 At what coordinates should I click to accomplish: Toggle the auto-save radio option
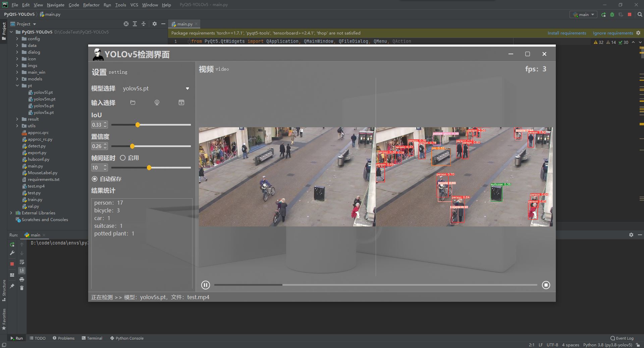click(95, 179)
